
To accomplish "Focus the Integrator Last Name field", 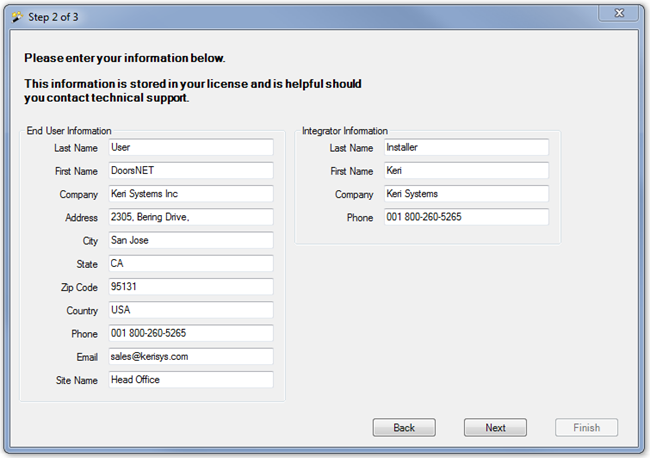I will click(466, 147).
